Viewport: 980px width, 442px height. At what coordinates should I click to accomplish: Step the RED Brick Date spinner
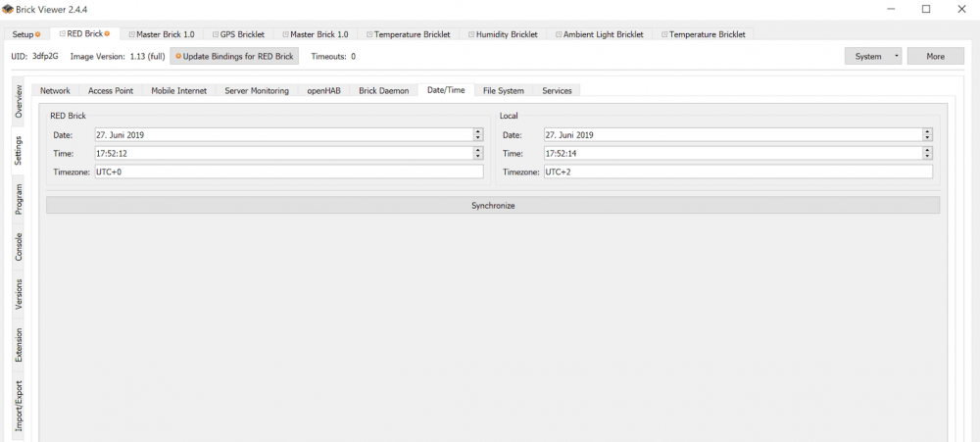click(x=478, y=135)
